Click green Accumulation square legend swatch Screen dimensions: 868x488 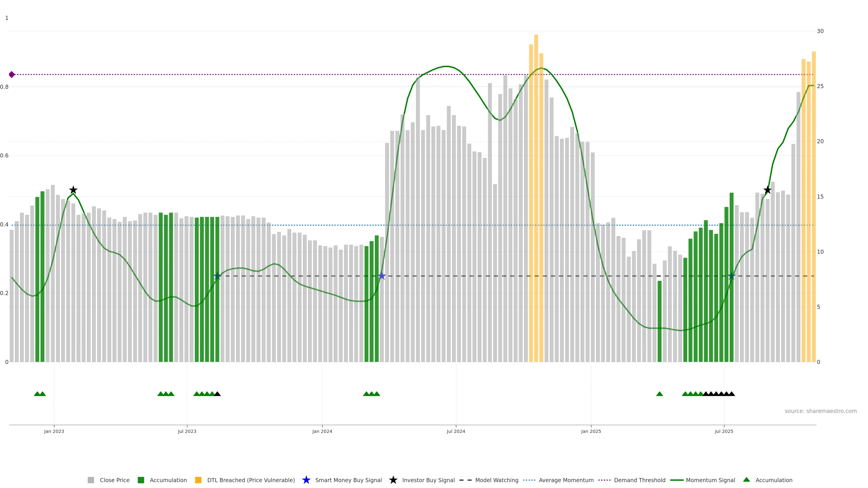141,480
